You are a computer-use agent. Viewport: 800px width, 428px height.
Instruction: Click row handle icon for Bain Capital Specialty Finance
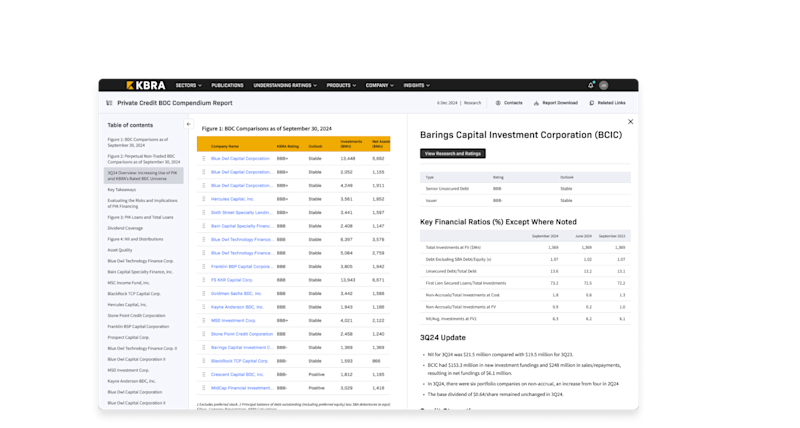[204, 226]
